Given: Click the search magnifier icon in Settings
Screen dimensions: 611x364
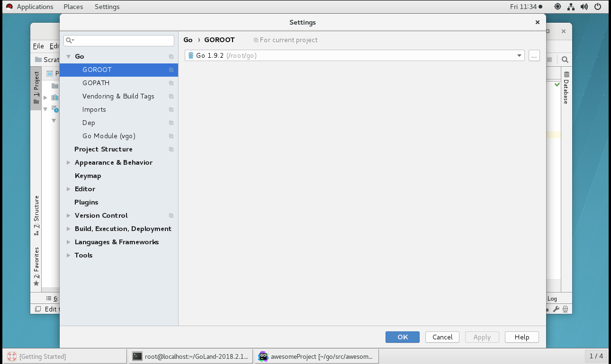Looking at the screenshot, I should click(x=68, y=40).
